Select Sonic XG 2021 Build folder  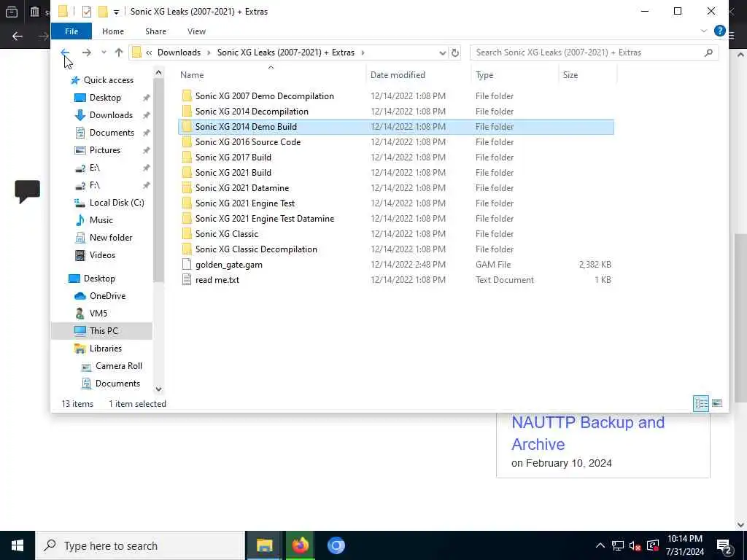233,172
